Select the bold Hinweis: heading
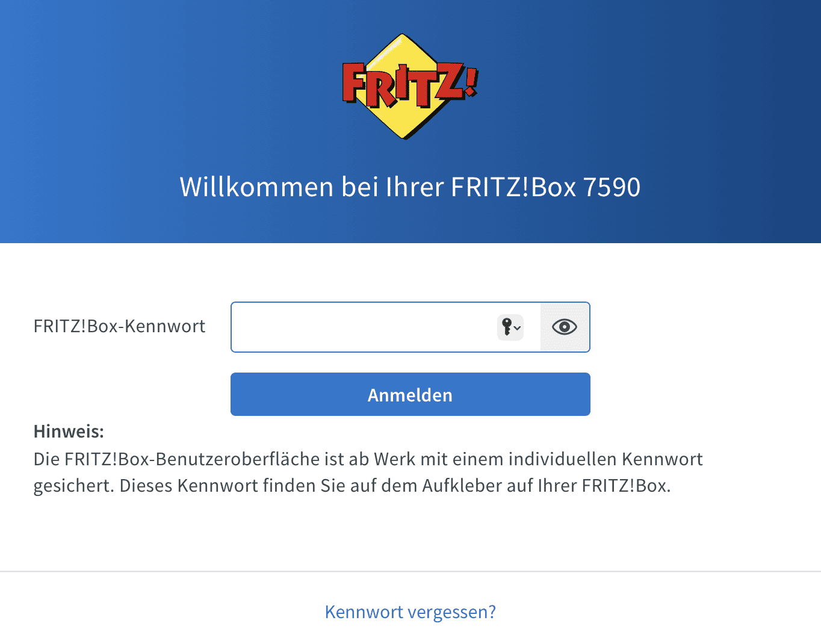 click(x=69, y=431)
